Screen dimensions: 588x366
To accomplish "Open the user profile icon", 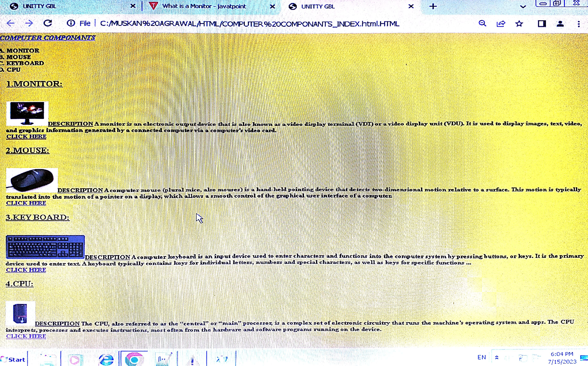I will (x=560, y=24).
